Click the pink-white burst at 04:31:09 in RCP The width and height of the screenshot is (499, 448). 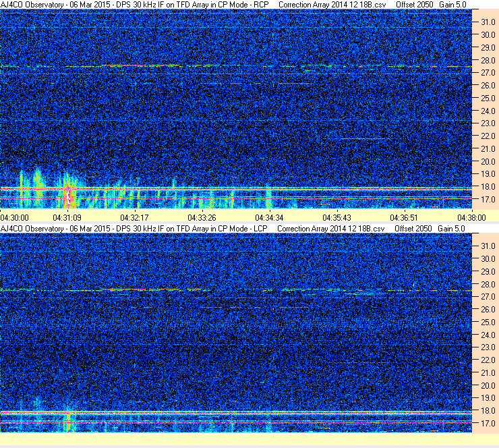point(68,198)
